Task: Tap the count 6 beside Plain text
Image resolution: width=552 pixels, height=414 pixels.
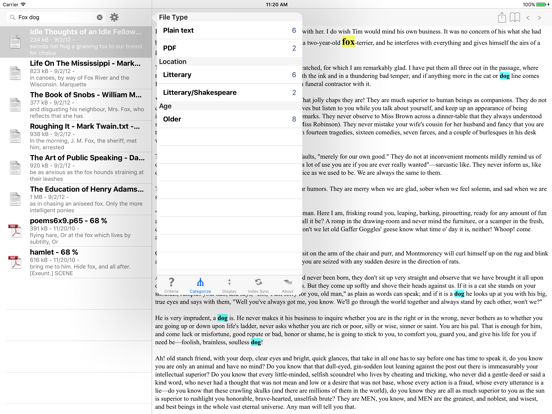Action: point(294,31)
